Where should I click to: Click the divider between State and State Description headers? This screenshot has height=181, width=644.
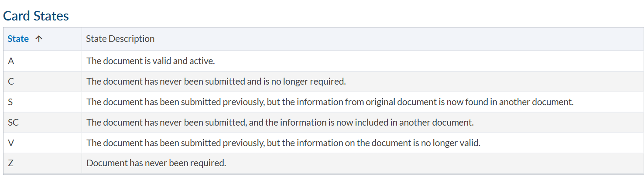point(82,39)
